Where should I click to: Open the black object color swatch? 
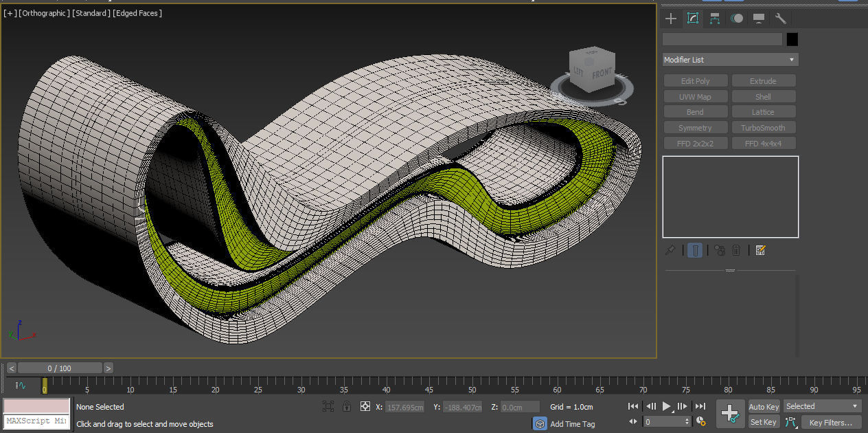[x=792, y=39]
